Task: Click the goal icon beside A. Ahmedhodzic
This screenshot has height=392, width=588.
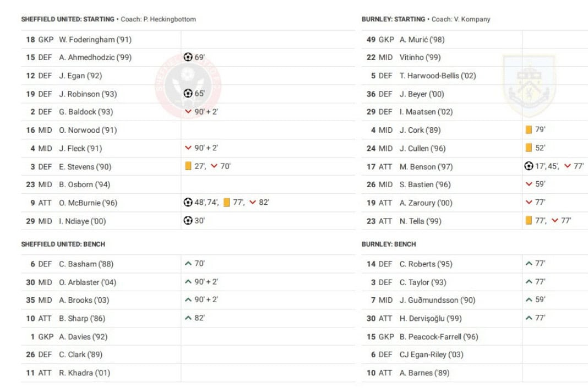Action: tap(188, 57)
